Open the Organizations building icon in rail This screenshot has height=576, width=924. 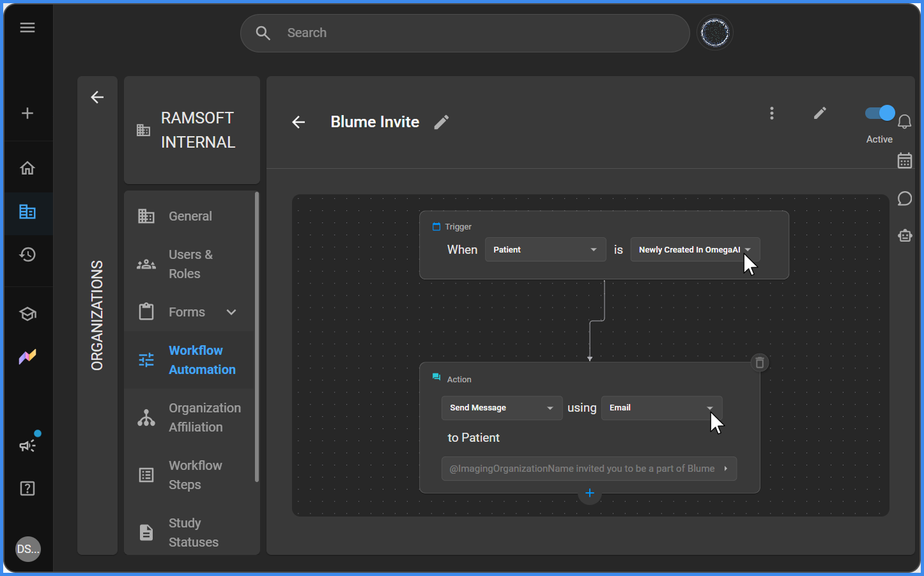click(x=27, y=212)
